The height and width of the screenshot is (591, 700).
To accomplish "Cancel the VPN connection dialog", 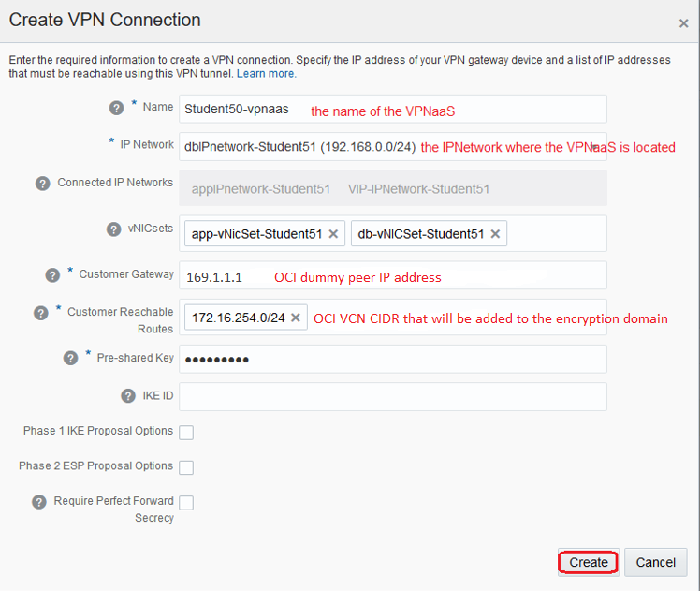I will tap(655, 562).
